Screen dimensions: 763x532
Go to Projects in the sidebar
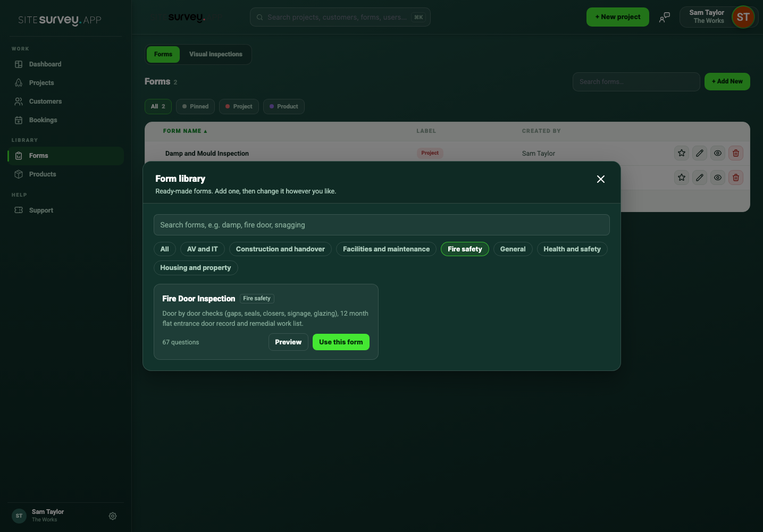coord(65,83)
